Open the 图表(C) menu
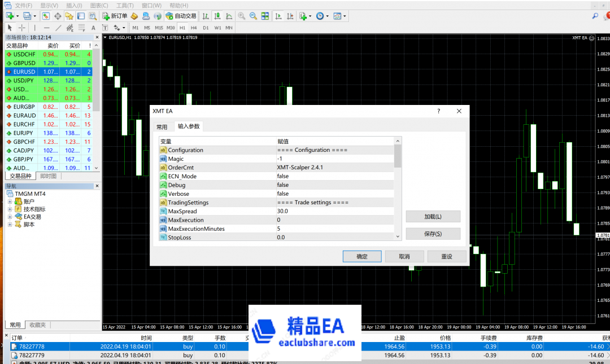This screenshot has width=610, height=364. 99,5
